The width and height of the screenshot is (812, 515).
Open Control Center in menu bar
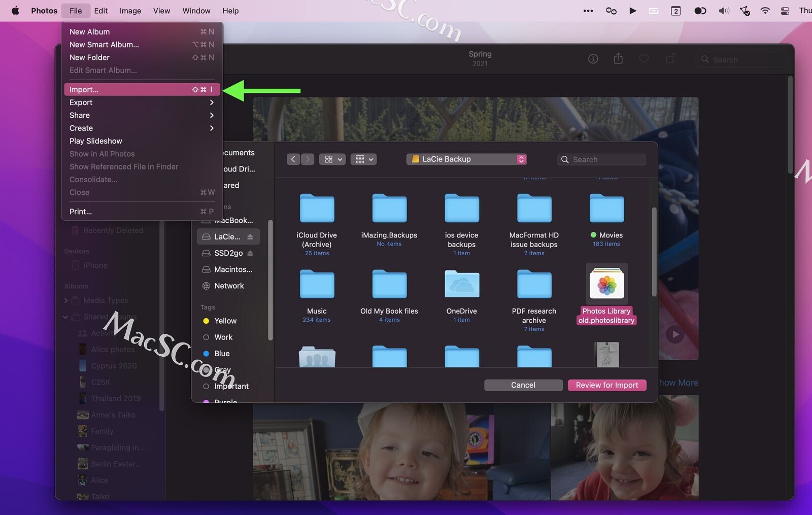point(785,11)
